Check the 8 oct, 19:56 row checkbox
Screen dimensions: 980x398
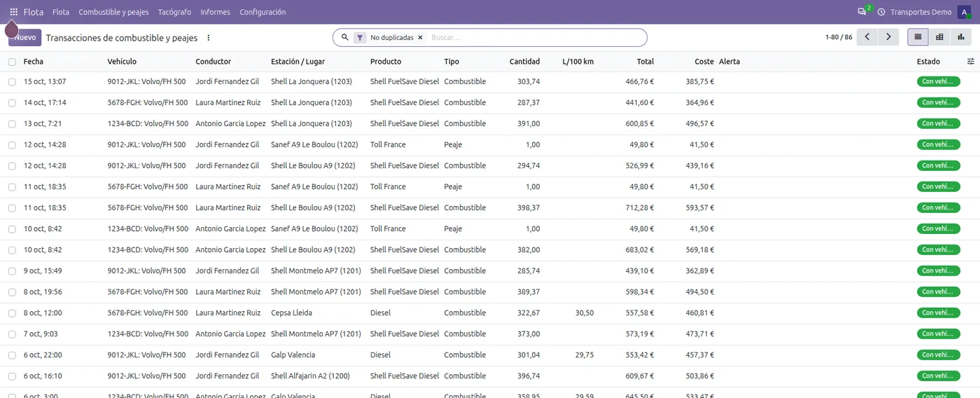(12, 292)
